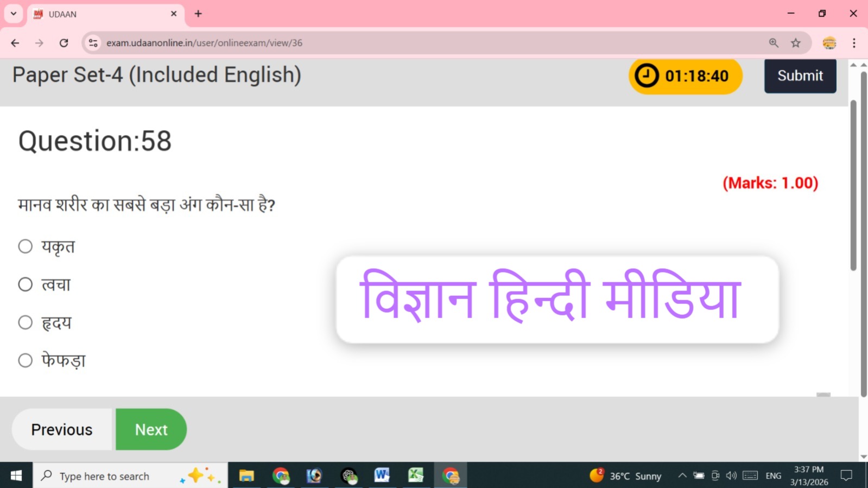Open the battery status icon
The height and width of the screenshot is (488, 868).
click(x=699, y=476)
